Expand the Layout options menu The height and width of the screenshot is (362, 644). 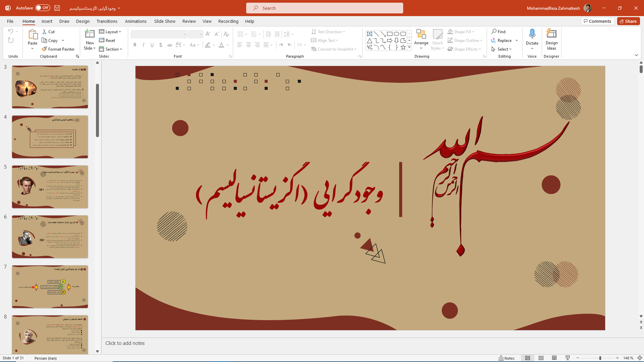[111, 32]
